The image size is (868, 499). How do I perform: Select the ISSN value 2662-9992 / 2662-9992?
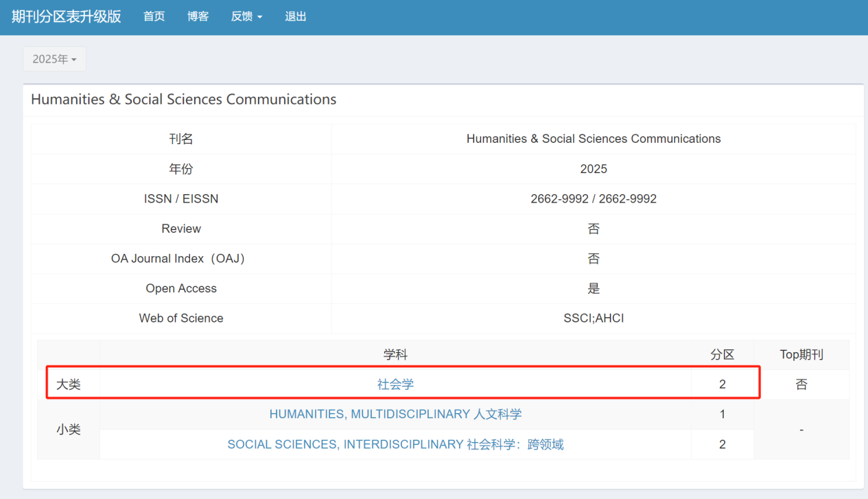(594, 198)
